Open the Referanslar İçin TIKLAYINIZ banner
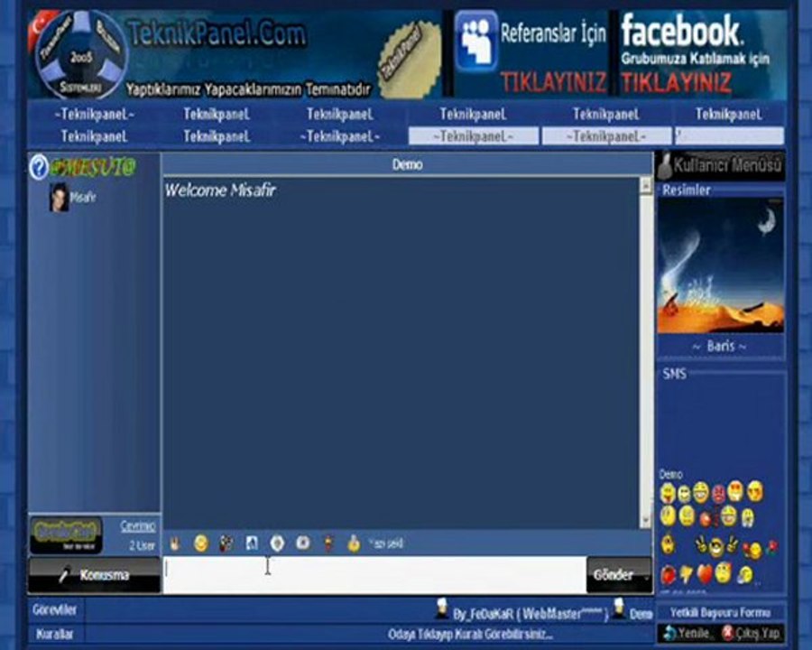The image size is (812, 650). [531, 54]
